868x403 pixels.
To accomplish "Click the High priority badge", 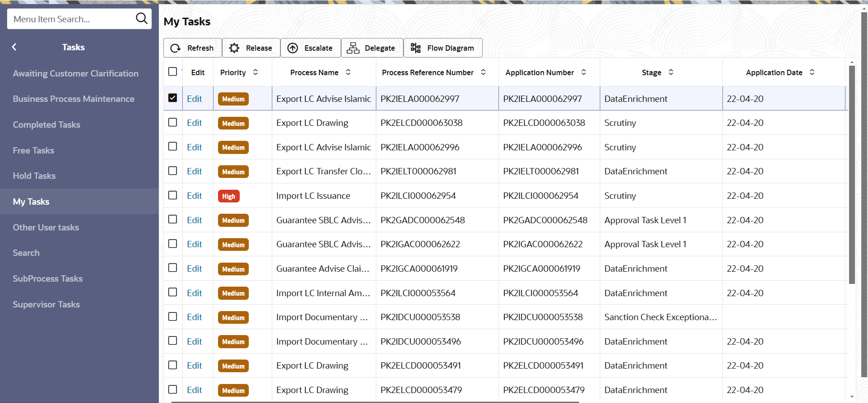I will pyautogui.click(x=228, y=196).
